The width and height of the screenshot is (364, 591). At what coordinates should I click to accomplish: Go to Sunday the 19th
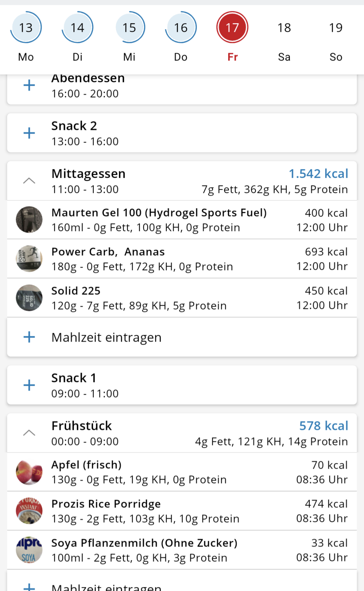click(x=336, y=28)
